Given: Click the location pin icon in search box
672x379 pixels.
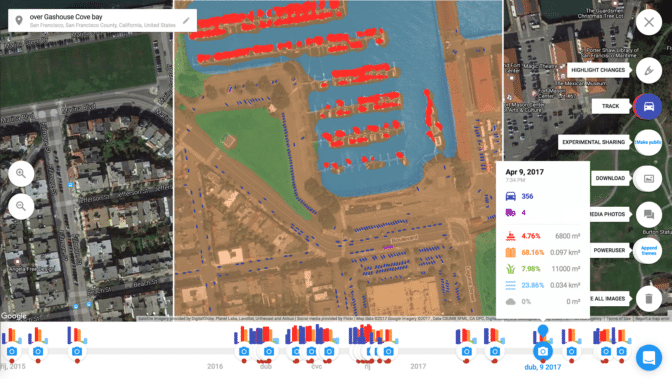Looking at the screenshot, I should [19, 21].
